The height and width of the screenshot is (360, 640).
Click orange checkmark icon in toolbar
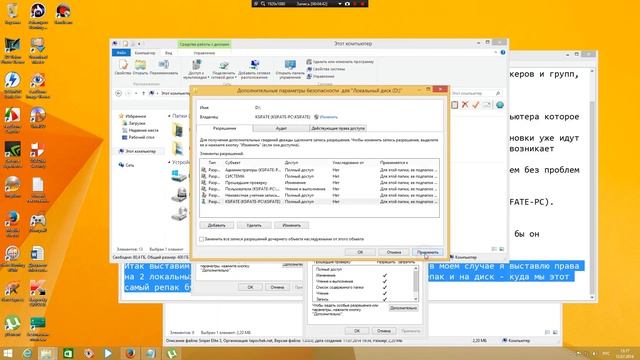click(x=476, y=105)
